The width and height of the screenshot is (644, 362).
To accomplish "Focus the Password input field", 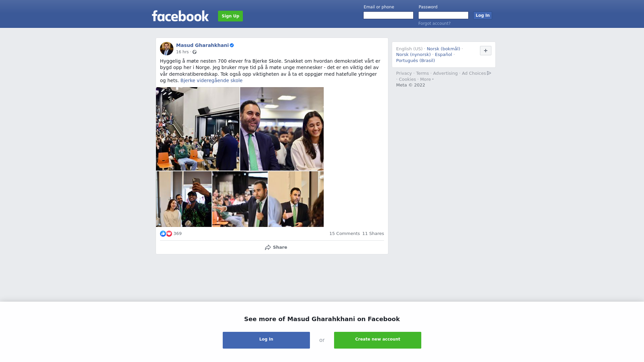I will pyautogui.click(x=443, y=15).
